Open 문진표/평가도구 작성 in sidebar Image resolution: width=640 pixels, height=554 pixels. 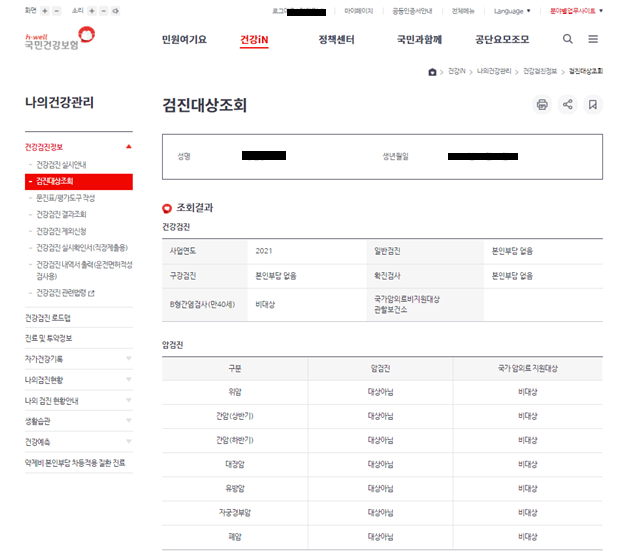click(x=65, y=198)
